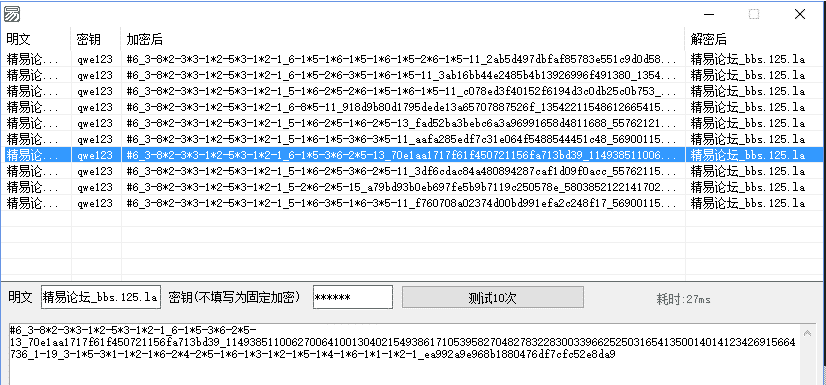Select the row with hash 918d9b80d1795dede13a65707887526f
This screenshot has width=826, height=385.
(x=412, y=107)
